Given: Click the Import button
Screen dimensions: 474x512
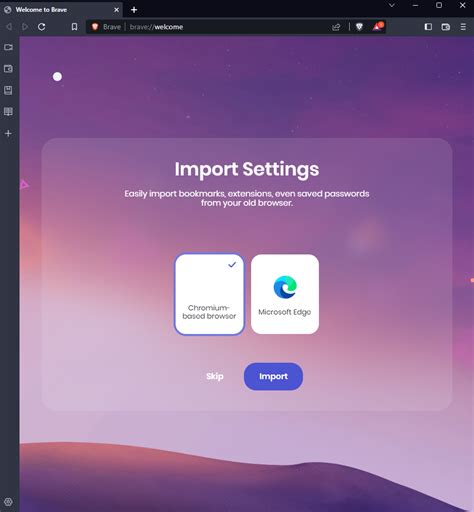Looking at the screenshot, I should click(x=273, y=376).
